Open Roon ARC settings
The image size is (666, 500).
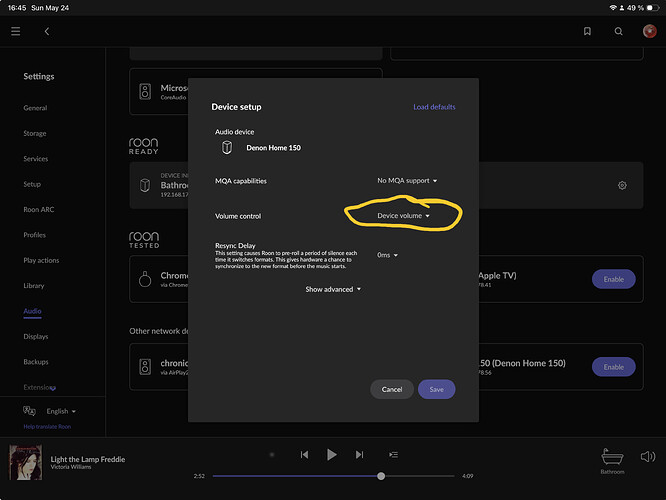(39, 209)
